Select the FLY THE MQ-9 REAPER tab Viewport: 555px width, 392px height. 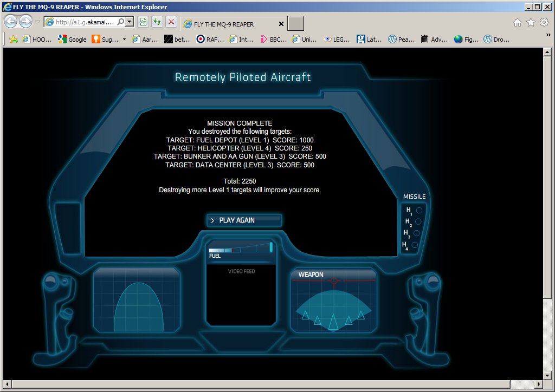point(230,24)
